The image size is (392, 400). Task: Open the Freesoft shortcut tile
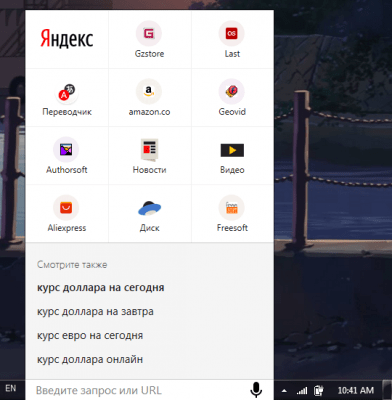[x=232, y=213]
